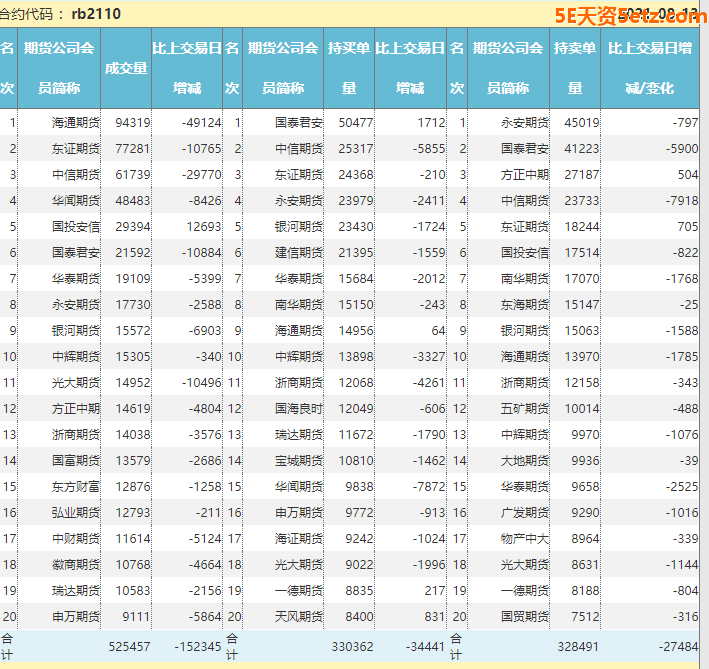Click short position value 45019
The width and height of the screenshot is (709, 669).
pyautogui.click(x=582, y=122)
